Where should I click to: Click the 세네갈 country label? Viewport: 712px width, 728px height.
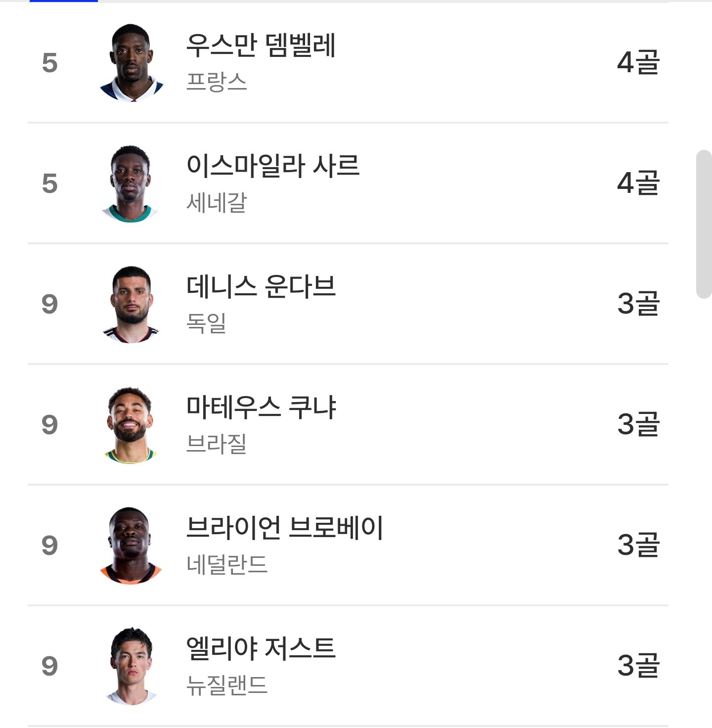[x=217, y=202]
